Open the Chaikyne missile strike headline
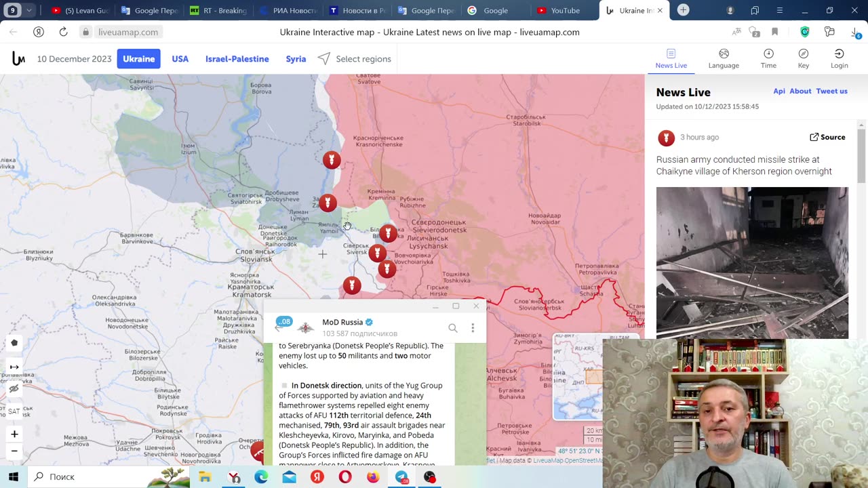The width and height of the screenshot is (868, 488). coord(744,165)
